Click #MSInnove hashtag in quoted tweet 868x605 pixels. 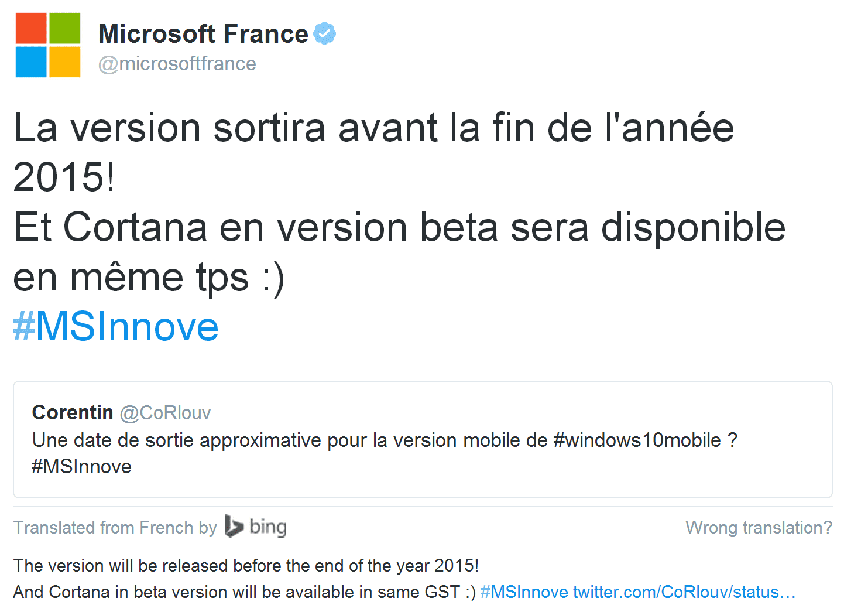coord(81,467)
